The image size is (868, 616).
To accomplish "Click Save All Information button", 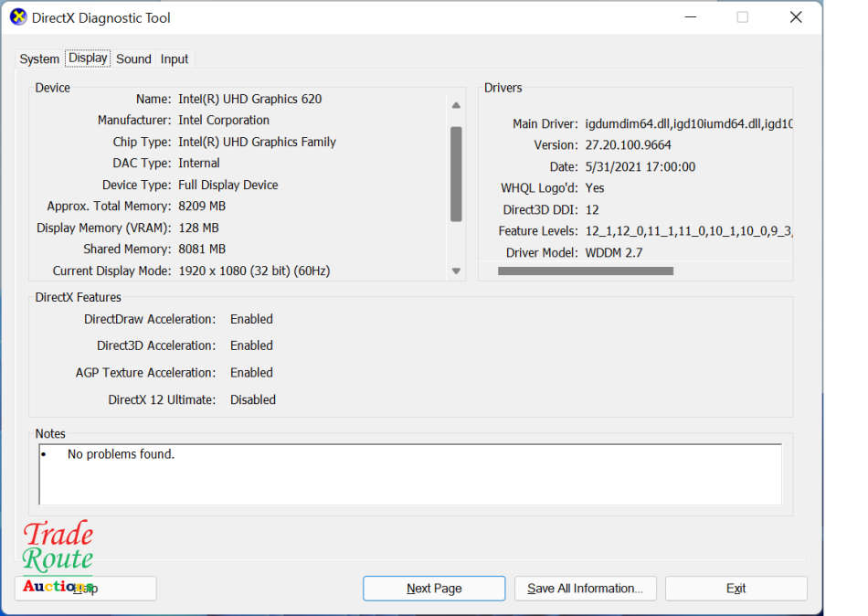I will pos(585,589).
